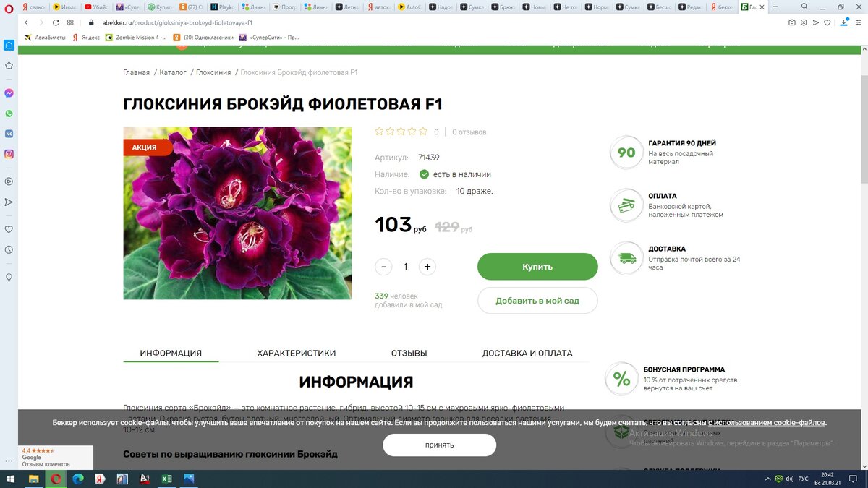The width and height of the screenshot is (868, 488).
Task: Click the first rating star
Action: coord(379,132)
